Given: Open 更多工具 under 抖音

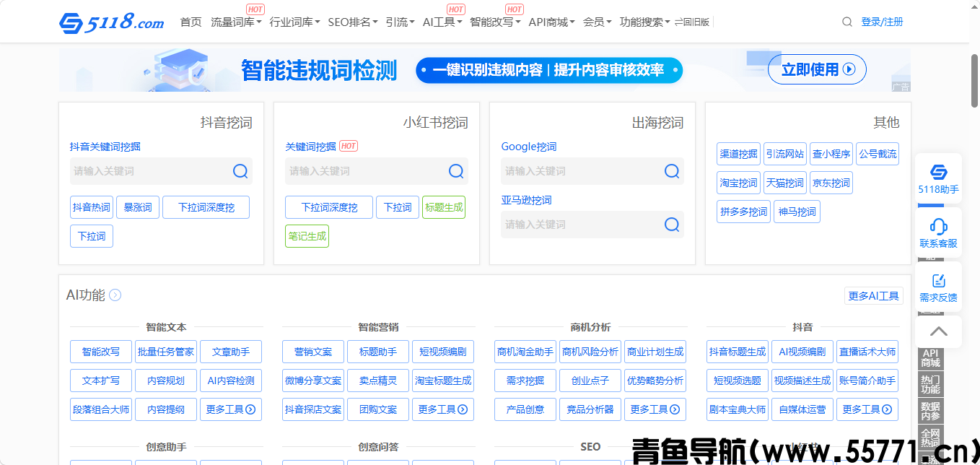Looking at the screenshot, I should 867,409.
